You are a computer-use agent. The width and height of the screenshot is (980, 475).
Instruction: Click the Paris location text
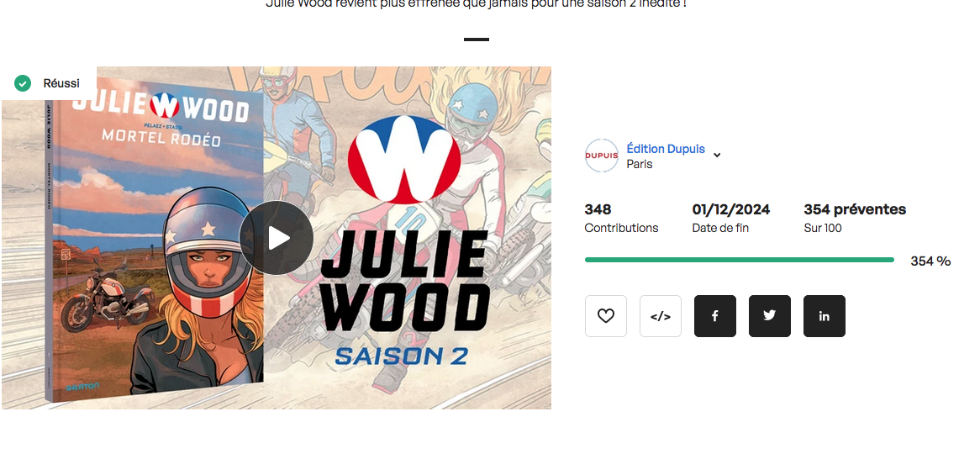(640, 165)
